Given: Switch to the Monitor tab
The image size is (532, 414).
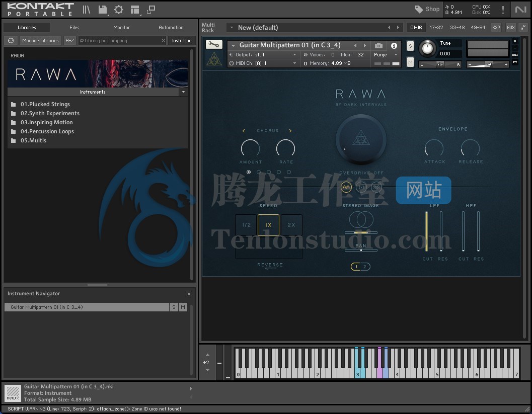Looking at the screenshot, I should 121,28.
